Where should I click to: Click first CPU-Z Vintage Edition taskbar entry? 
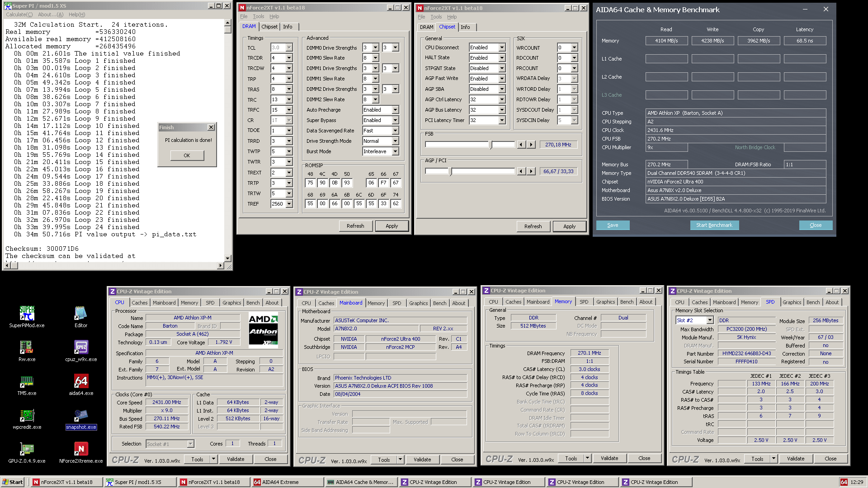pos(435,482)
